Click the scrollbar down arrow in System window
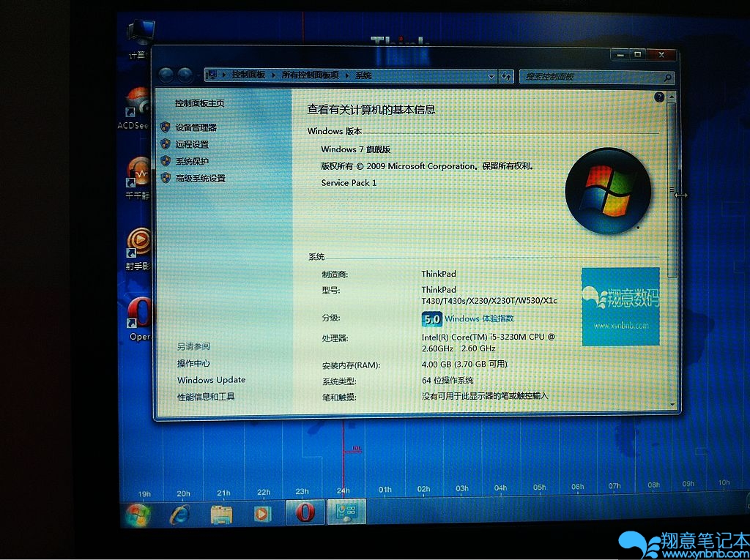The width and height of the screenshot is (750, 560). point(672,405)
